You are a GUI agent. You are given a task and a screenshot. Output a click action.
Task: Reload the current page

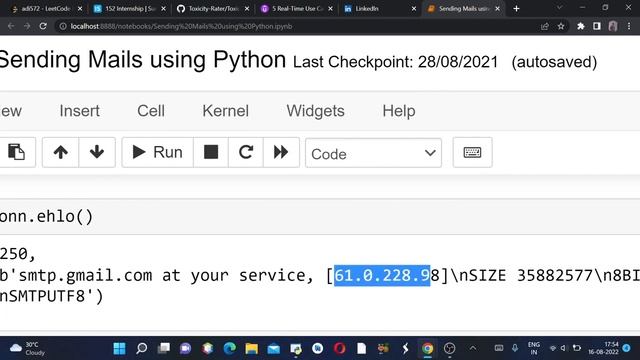43,26
